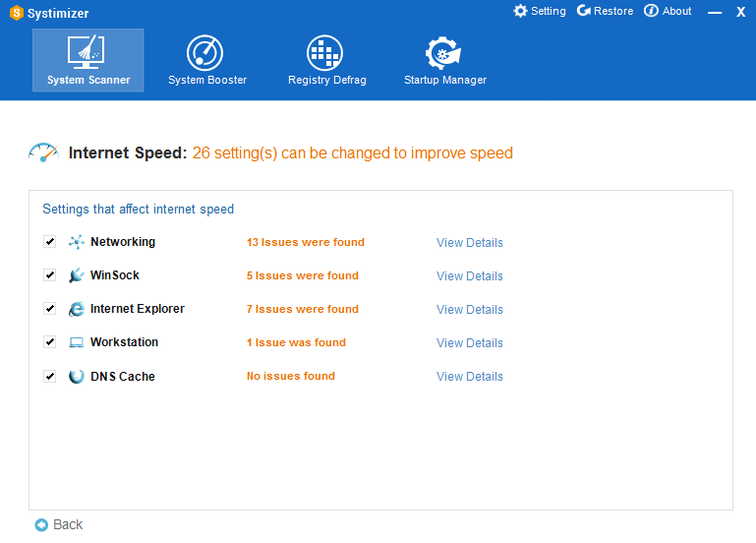
Task: Select 'No issues found' text
Action: pos(291,376)
